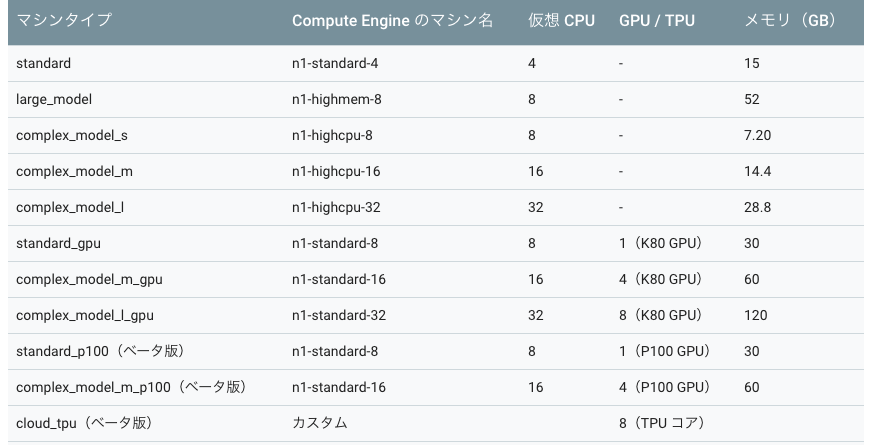The width and height of the screenshot is (870, 445).
Task: Click the マシンタイプ column header
Action: 64,20
